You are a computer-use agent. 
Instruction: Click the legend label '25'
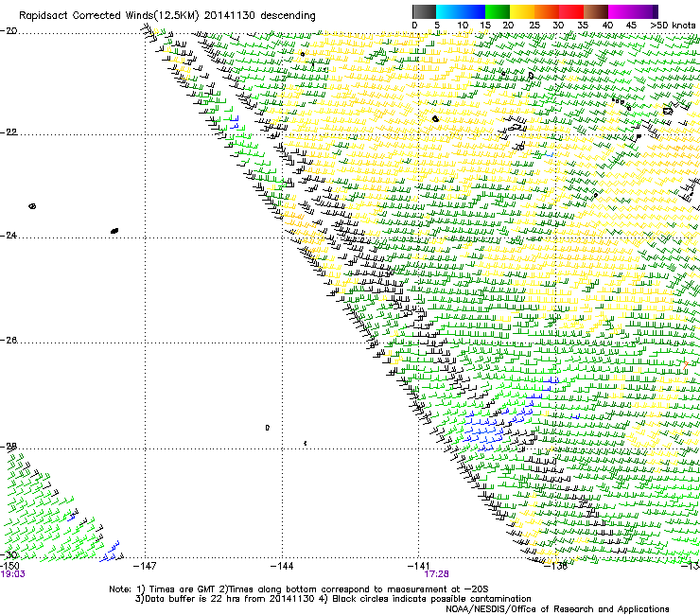(534, 26)
